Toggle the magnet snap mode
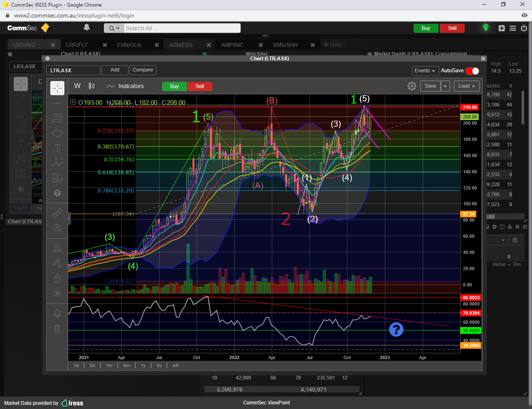This screenshot has height=409, width=532. pyautogui.click(x=57, y=249)
